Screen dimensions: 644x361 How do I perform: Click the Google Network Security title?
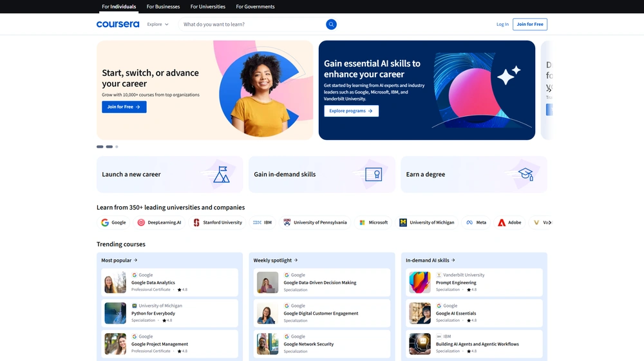tap(308, 344)
